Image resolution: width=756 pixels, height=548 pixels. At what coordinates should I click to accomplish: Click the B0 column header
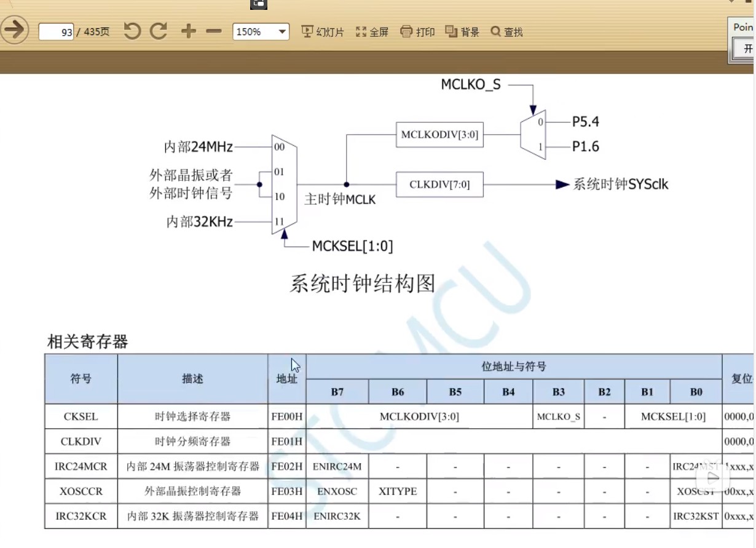(696, 392)
